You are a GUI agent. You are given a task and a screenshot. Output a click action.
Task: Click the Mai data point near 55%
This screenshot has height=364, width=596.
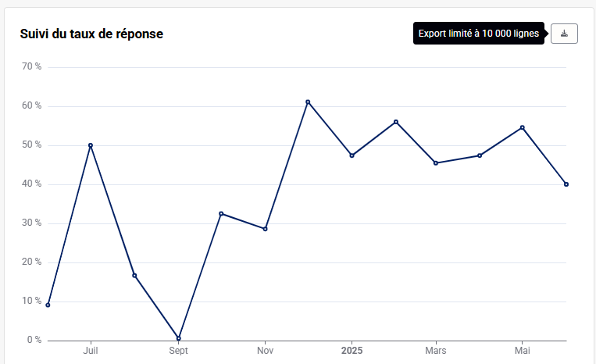pos(522,127)
